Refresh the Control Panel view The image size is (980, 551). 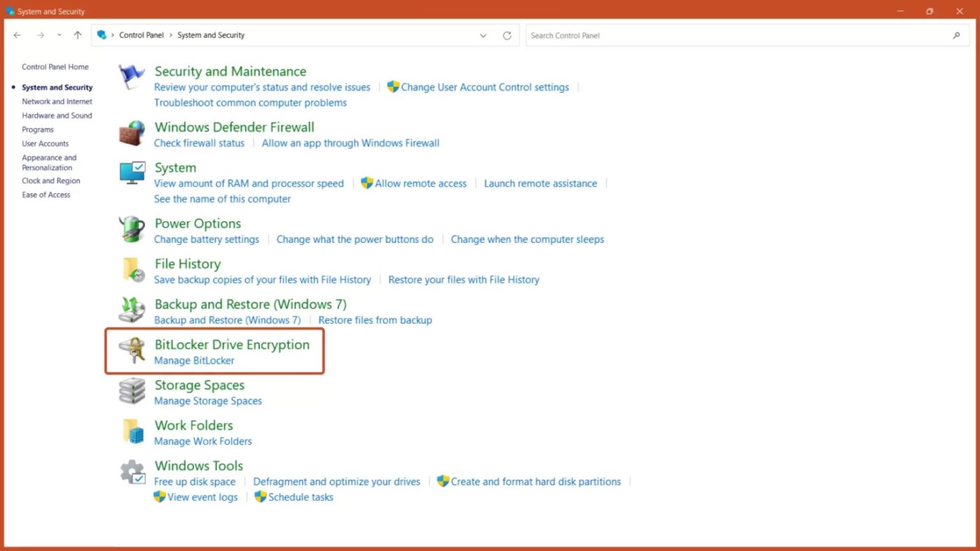coord(507,36)
